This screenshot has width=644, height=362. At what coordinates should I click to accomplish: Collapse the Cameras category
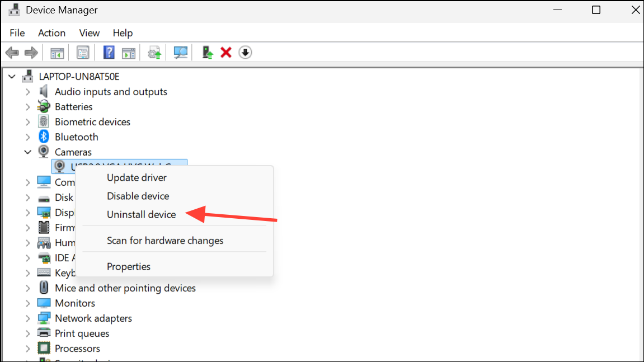coord(27,152)
